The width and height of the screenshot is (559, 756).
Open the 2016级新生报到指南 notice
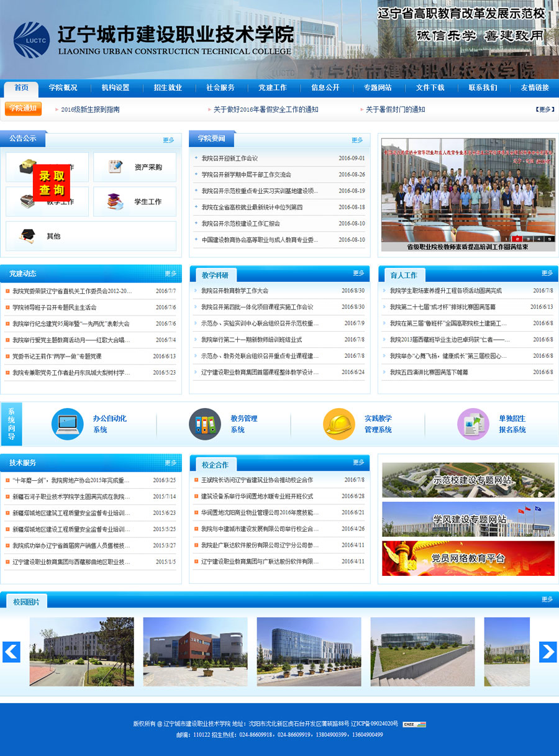[x=91, y=109]
